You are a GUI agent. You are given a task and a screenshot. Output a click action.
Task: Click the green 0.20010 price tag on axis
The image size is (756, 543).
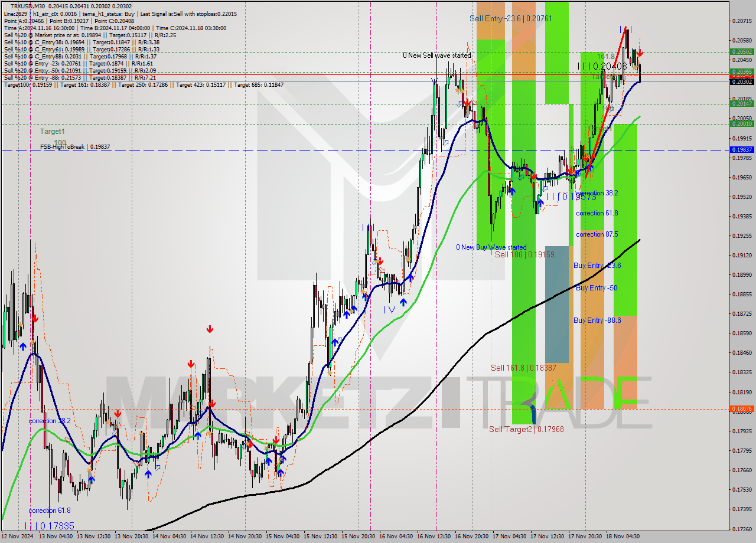741,123
